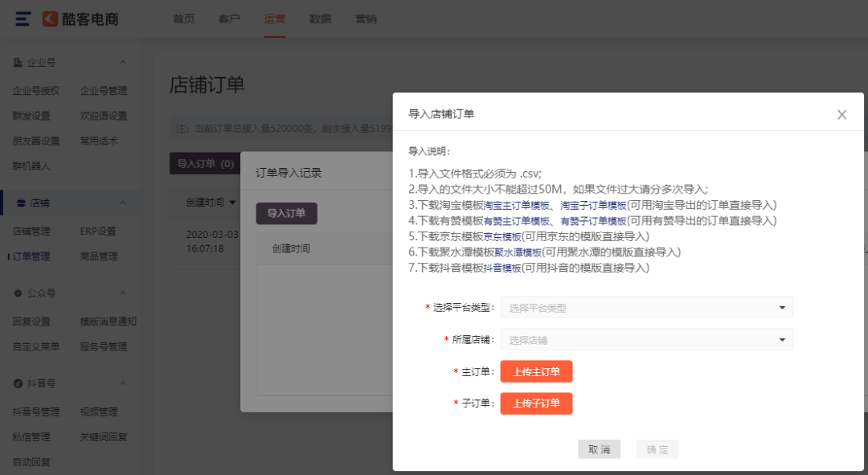
Task: Open the 选择平台类型 dropdown
Action: [x=646, y=307]
